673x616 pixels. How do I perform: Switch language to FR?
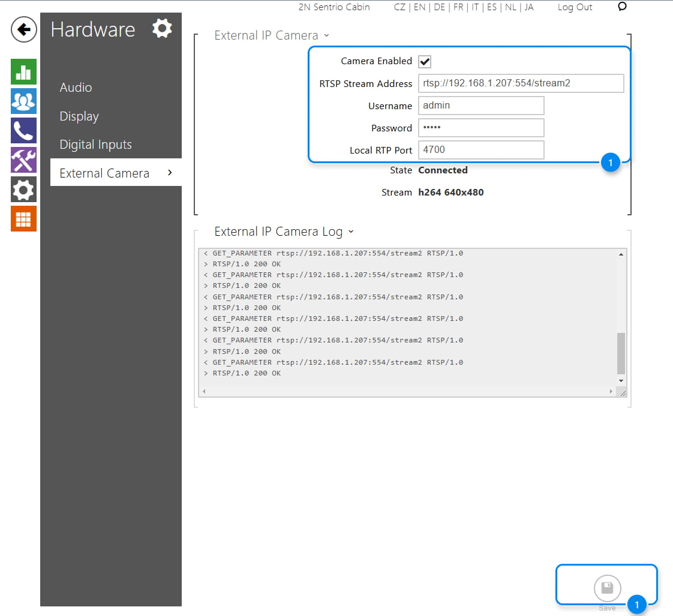pyautogui.click(x=458, y=7)
